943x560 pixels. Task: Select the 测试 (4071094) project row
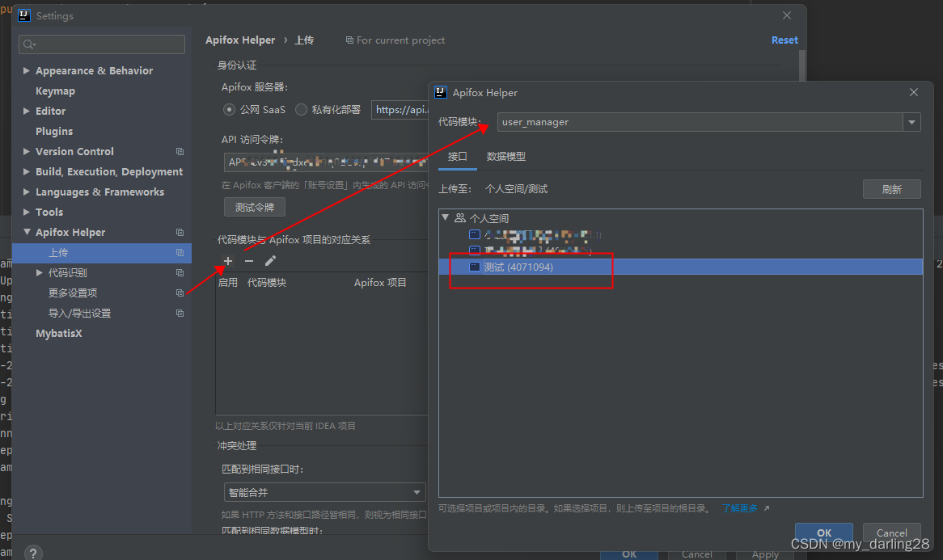681,267
